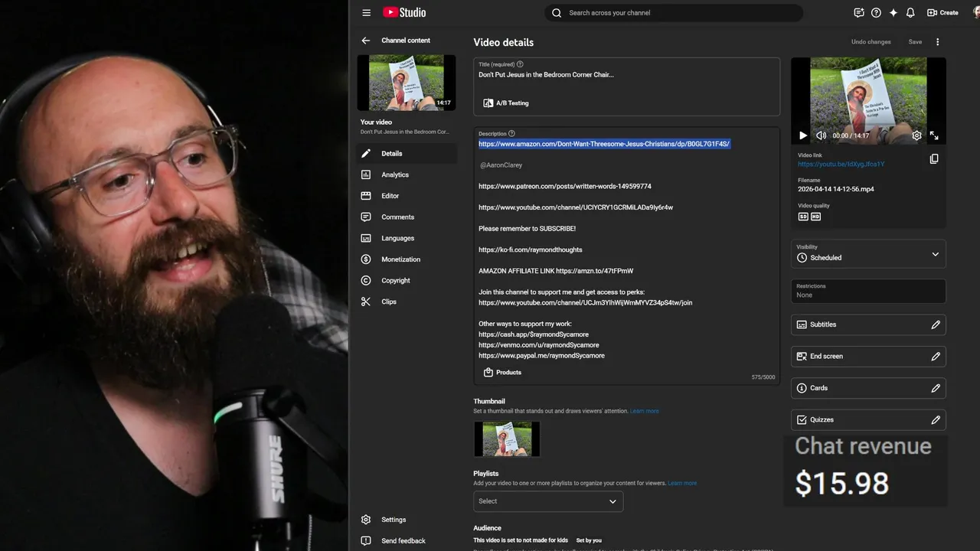Viewport: 980px width, 551px height.
Task: Edit Cards pencil icon
Action: pyautogui.click(x=936, y=388)
